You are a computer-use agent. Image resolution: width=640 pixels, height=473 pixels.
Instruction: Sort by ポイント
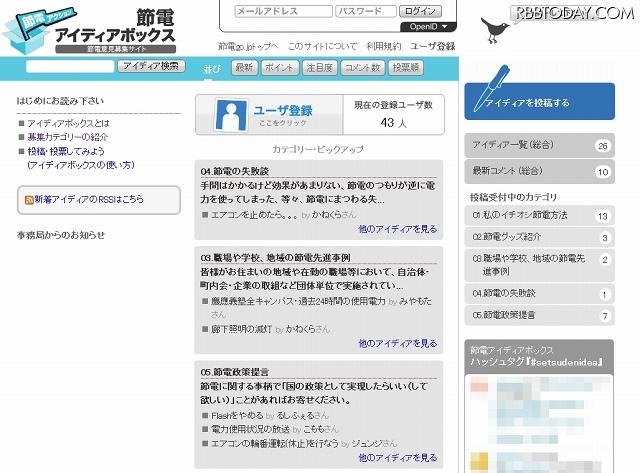[x=280, y=68]
